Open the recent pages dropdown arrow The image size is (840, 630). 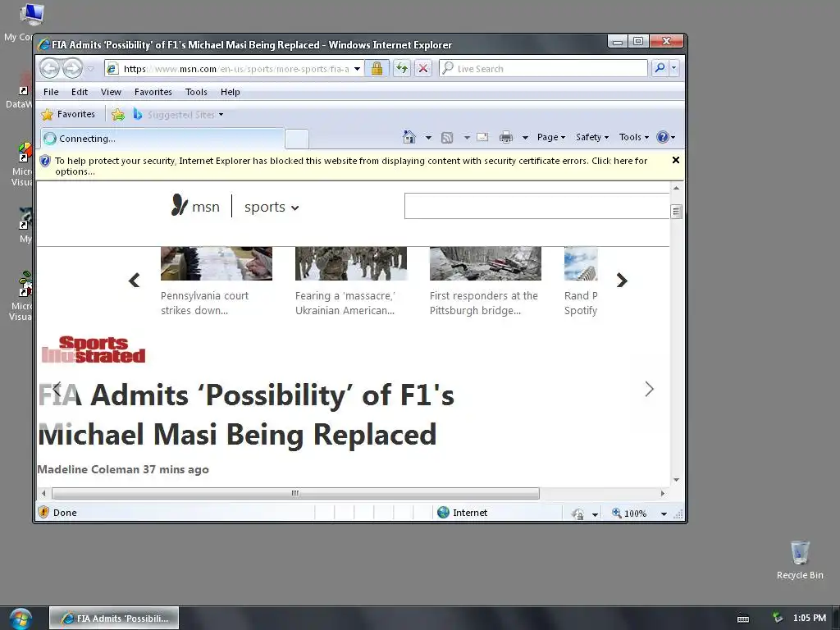tap(90, 69)
